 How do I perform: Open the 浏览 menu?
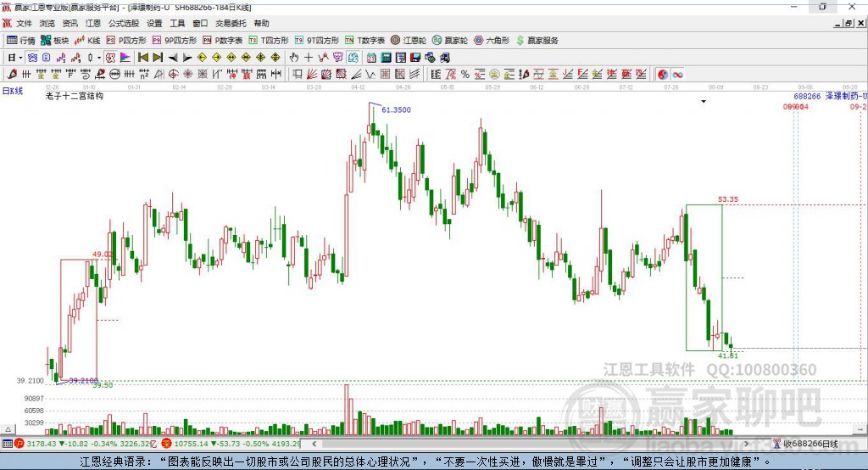(47, 23)
